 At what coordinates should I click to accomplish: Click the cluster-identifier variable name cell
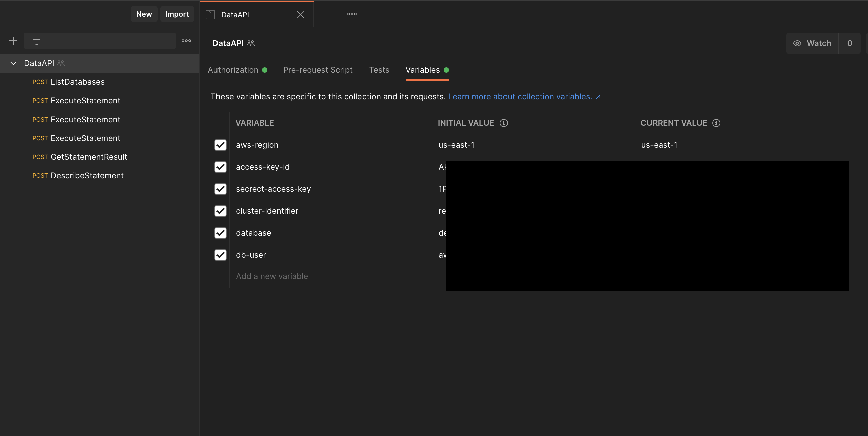pos(330,211)
